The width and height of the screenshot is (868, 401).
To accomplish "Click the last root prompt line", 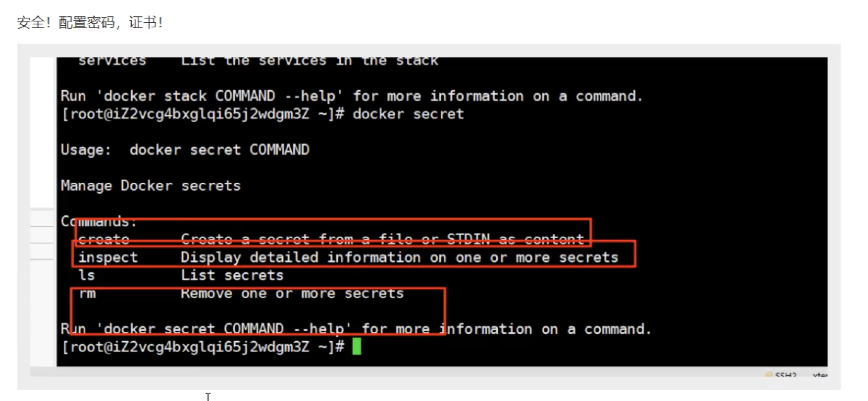I will (203, 347).
